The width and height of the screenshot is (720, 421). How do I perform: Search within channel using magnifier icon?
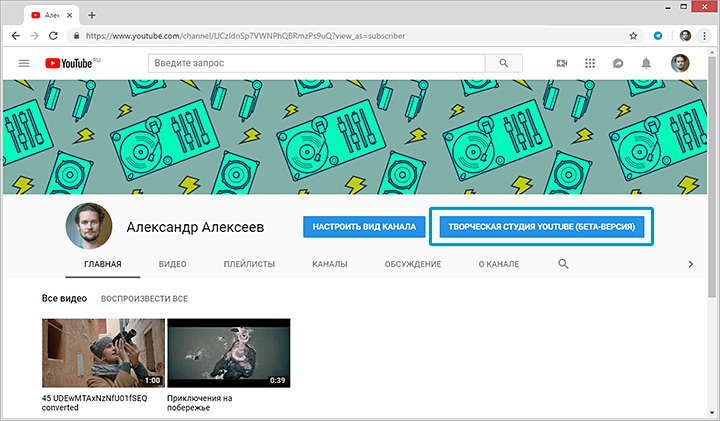point(563,264)
